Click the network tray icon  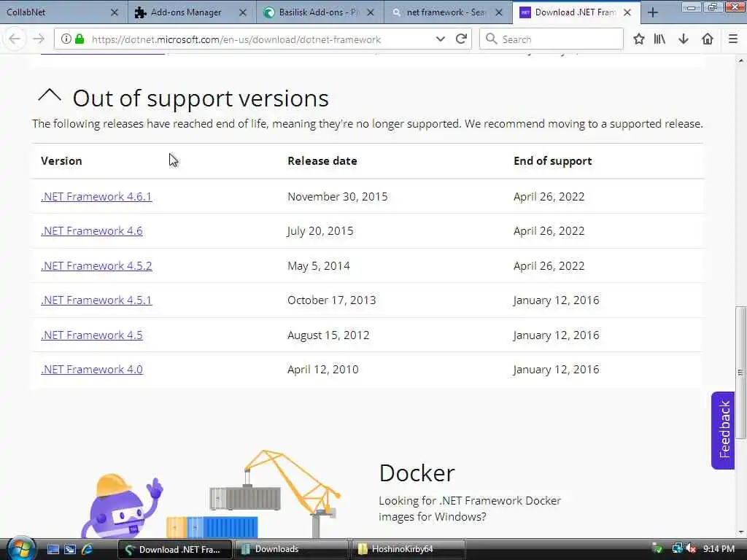pyautogui.click(x=676, y=549)
